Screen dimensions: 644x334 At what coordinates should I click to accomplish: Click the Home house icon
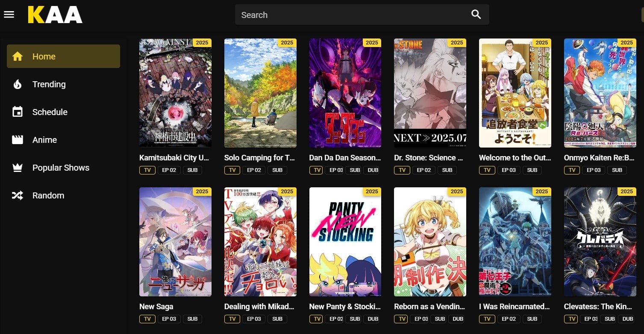click(x=18, y=56)
